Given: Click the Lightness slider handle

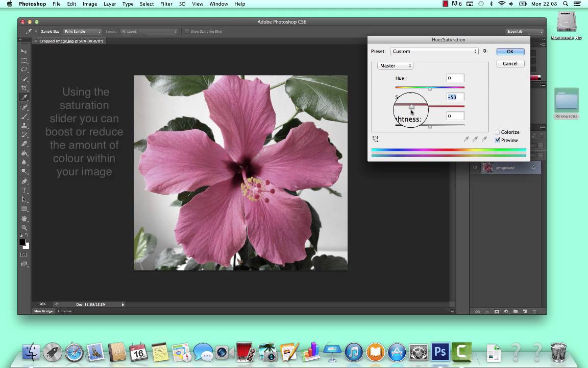Looking at the screenshot, I should (x=430, y=127).
